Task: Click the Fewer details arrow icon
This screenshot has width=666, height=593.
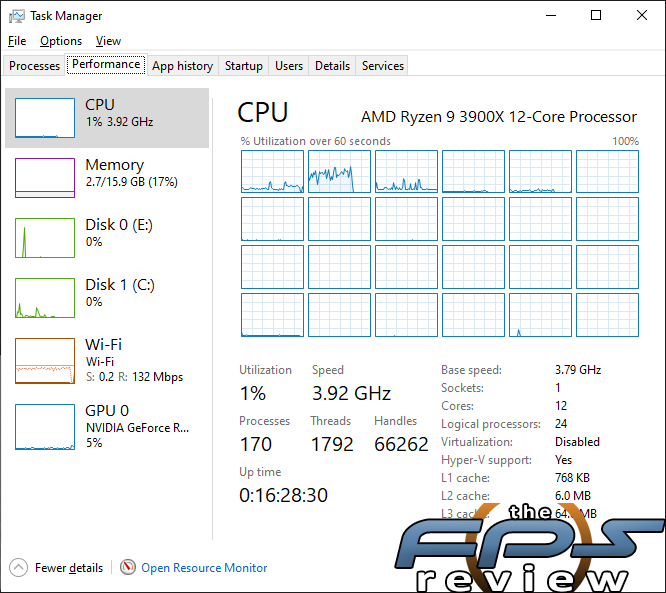Action: pos(18,568)
